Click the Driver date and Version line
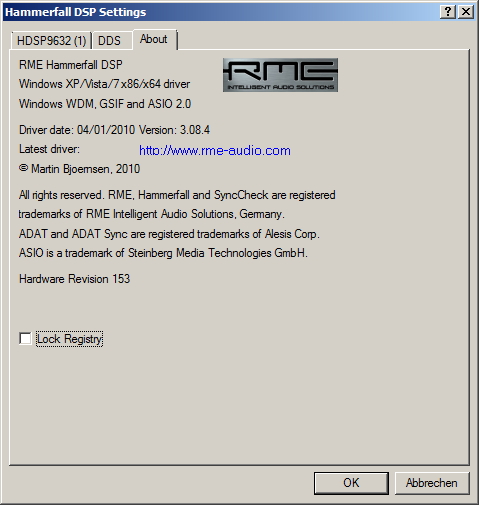 pos(114,130)
